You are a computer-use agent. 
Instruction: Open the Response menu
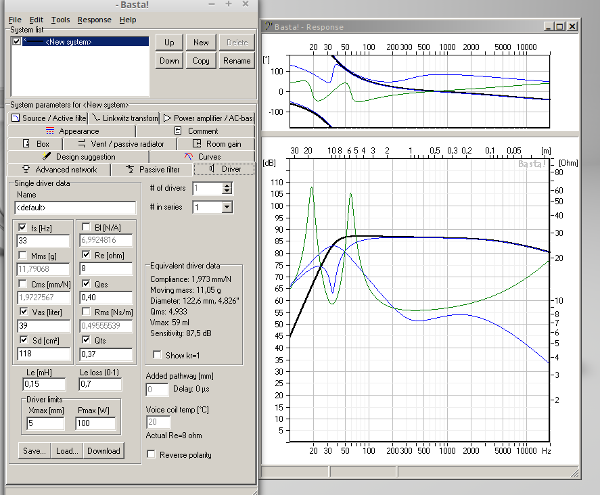click(x=94, y=20)
